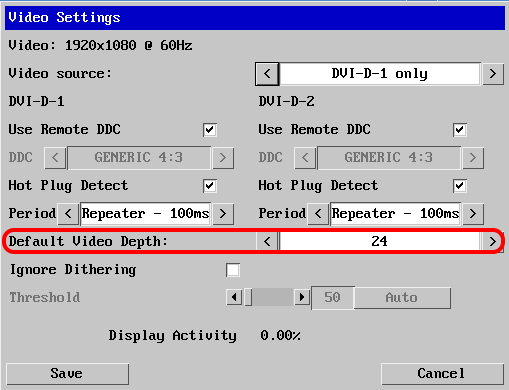Screen dimensions: 509x390
Task: Increase Default Video Depth with right arrow
Action: [493, 241]
